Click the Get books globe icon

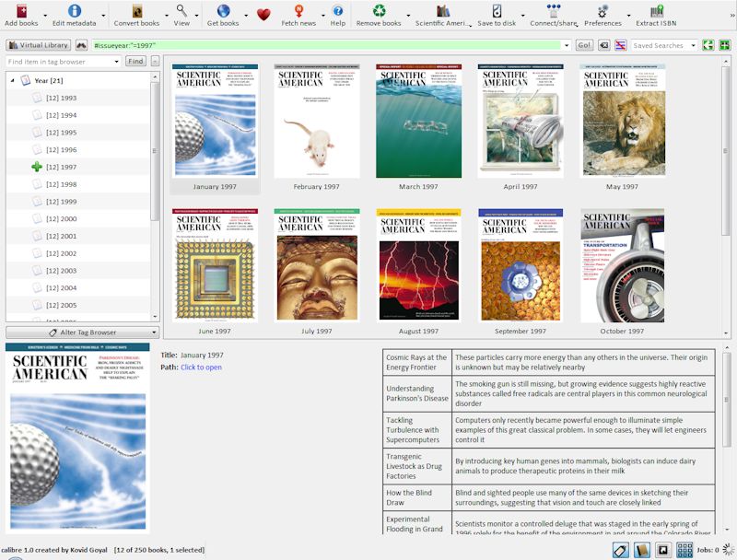pyautogui.click(x=223, y=11)
